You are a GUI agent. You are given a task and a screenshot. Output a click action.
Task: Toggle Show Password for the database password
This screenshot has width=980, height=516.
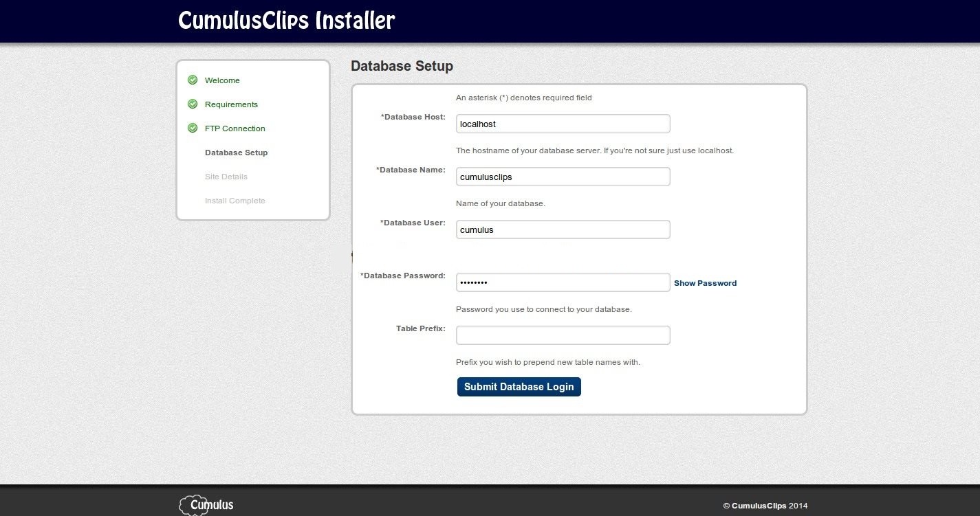pyautogui.click(x=705, y=283)
